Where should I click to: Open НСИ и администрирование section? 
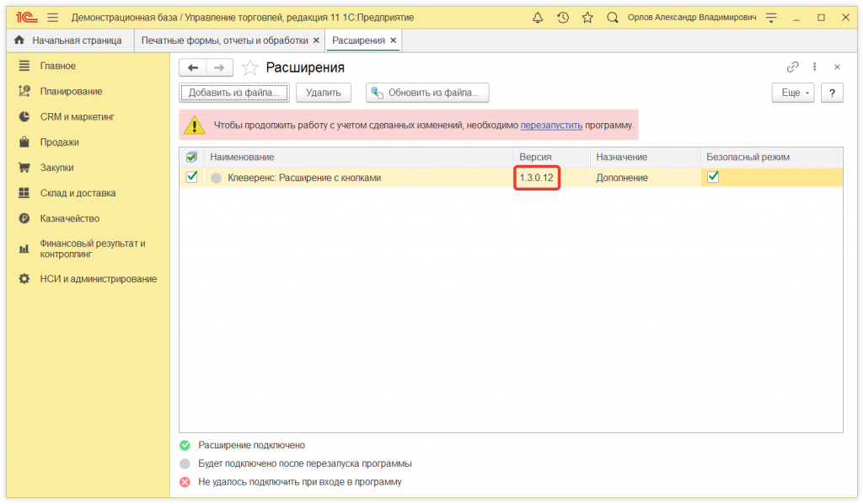tap(98, 279)
